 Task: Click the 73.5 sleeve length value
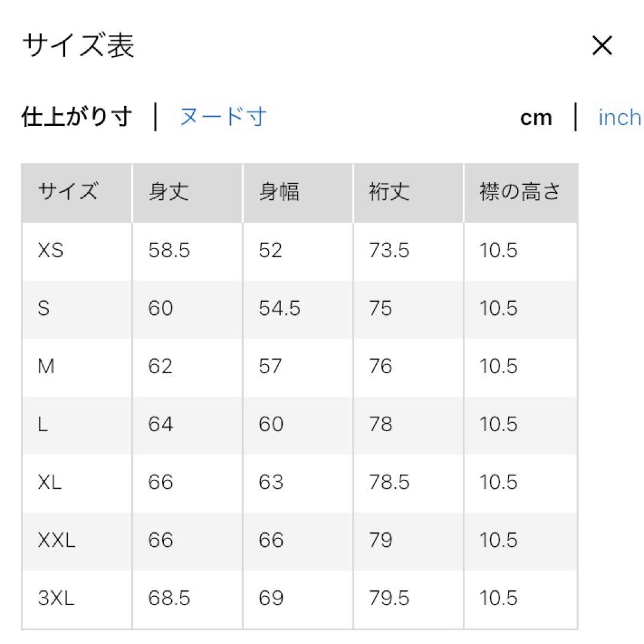389,250
